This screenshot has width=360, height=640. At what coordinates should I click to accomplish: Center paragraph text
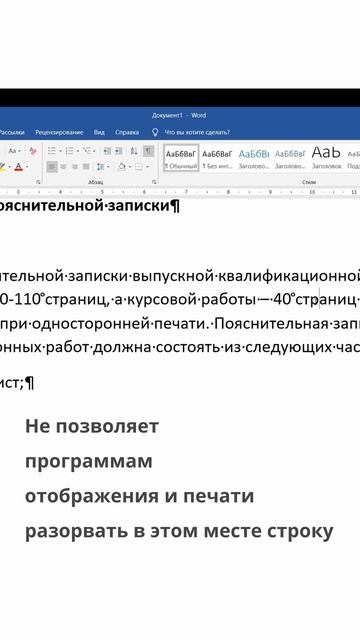(x=63, y=167)
